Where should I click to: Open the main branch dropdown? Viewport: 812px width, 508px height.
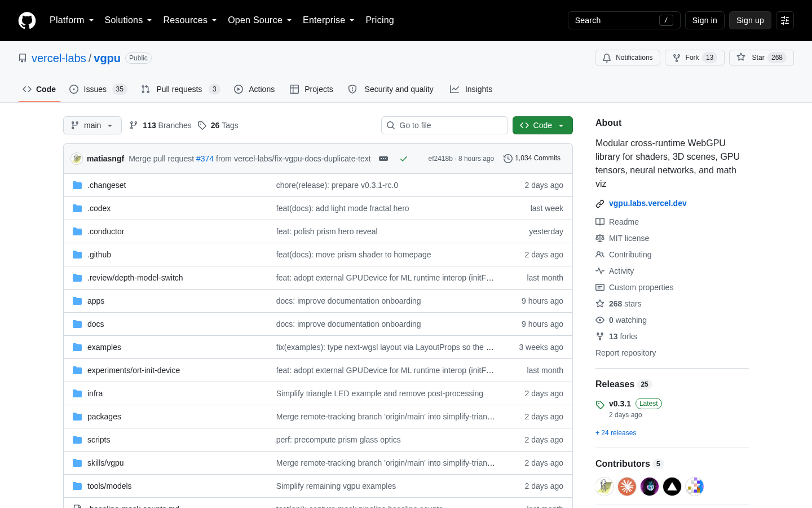(x=92, y=125)
